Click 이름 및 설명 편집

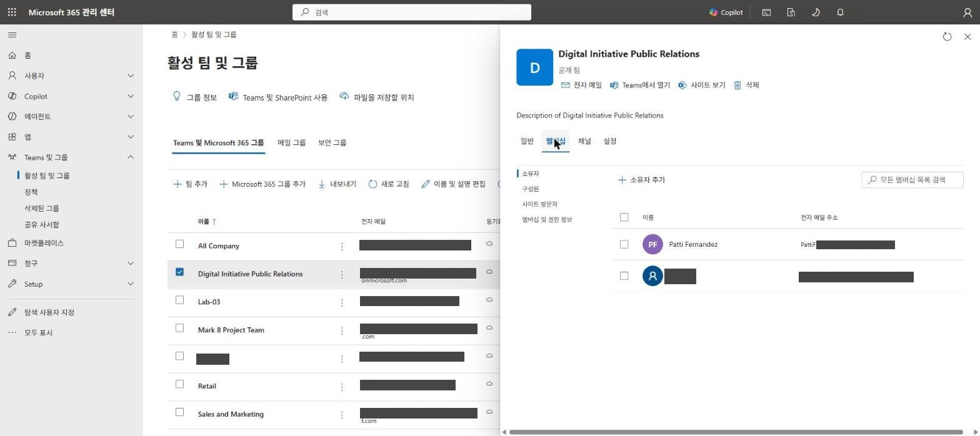click(453, 184)
